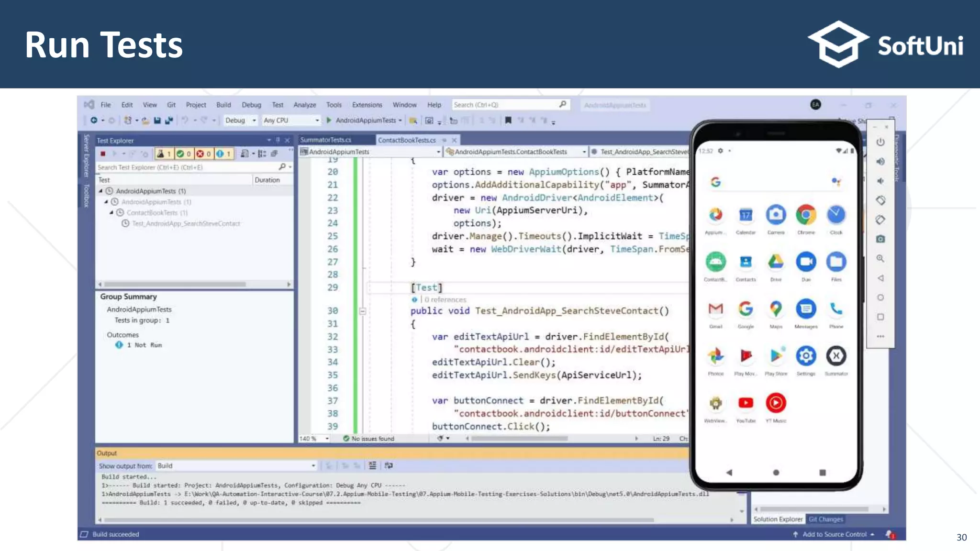The width and height of the screenshot is (980, 551).
Task: Open the Git Changes tab link
Action: (x=825, y=519)
